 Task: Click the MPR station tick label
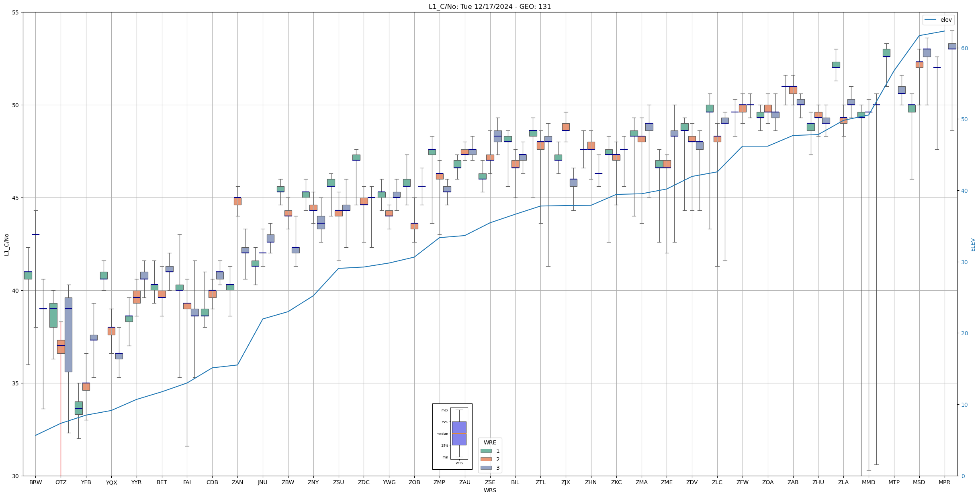tap(944, 482)
